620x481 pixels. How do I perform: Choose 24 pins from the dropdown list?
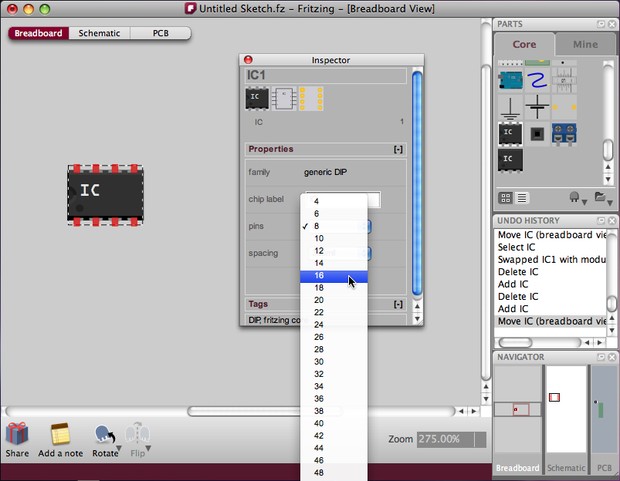[334, 325]
